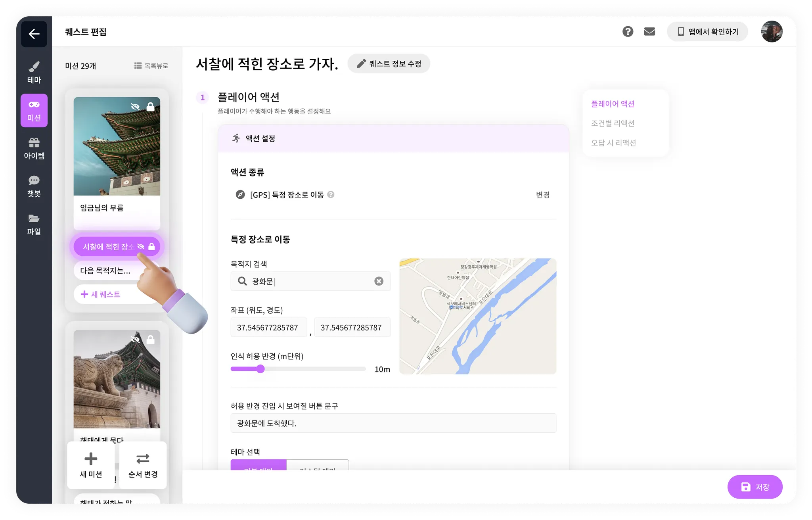812x520 pixels.
Task: Click the 저장 save button
Action: 755,487
